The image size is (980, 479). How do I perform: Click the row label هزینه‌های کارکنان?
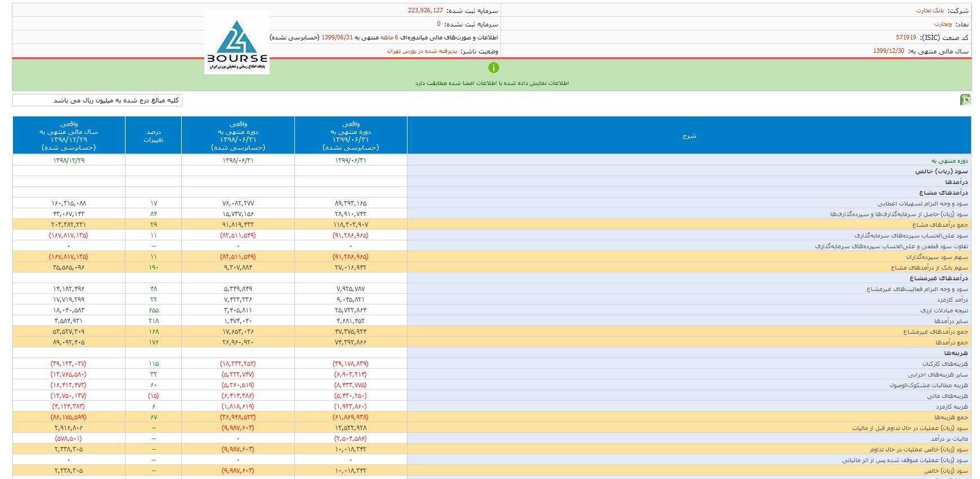[945, 364]
